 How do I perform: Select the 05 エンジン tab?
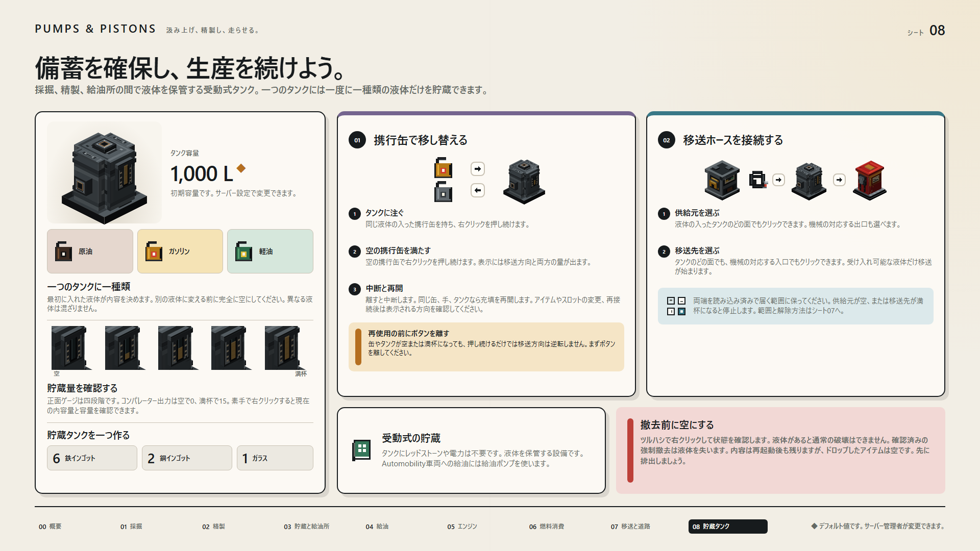pyautogui.click(x=462, y=527)
